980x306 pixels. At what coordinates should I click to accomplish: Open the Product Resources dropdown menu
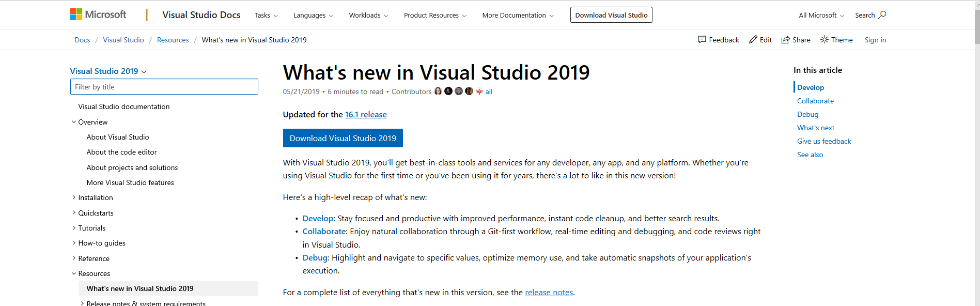pyautogui.click(x=435, y=15)
